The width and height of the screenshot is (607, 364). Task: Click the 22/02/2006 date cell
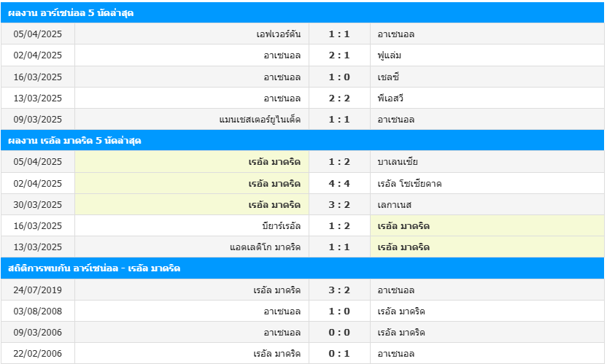point(38,354)
